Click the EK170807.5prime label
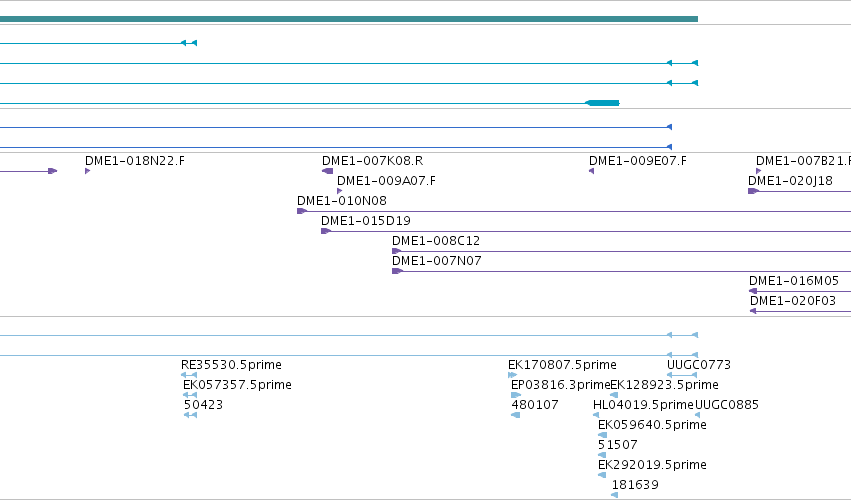 pyautogui.click(x=562, y=365)
